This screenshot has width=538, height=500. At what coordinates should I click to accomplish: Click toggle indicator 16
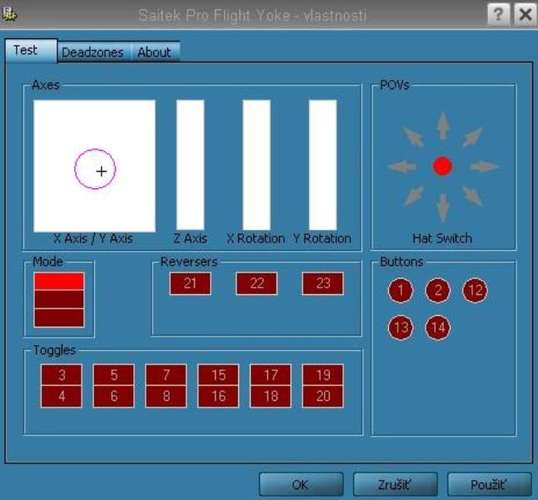(x=218, y=396)
